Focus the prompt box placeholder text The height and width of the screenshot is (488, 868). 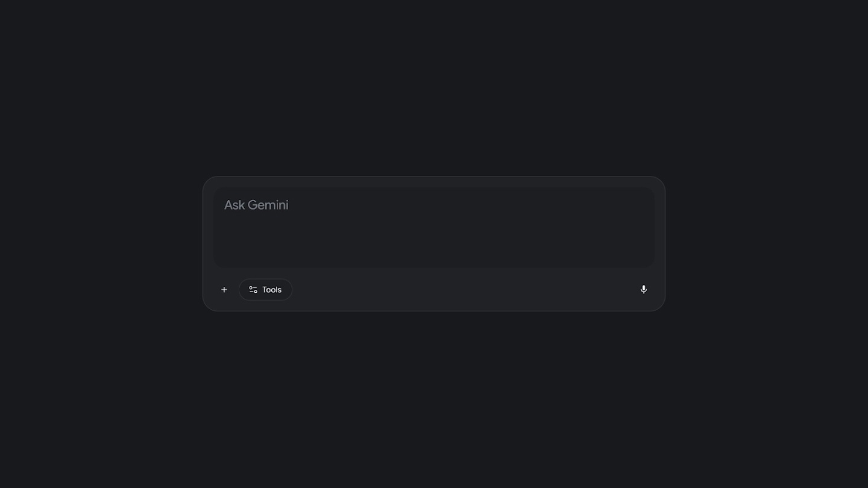[x=256, y=205]
